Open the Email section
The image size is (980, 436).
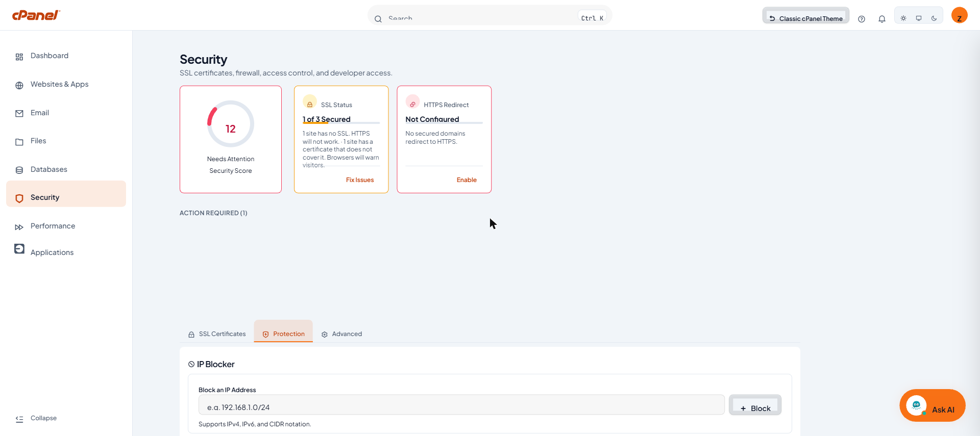(66, 113)
